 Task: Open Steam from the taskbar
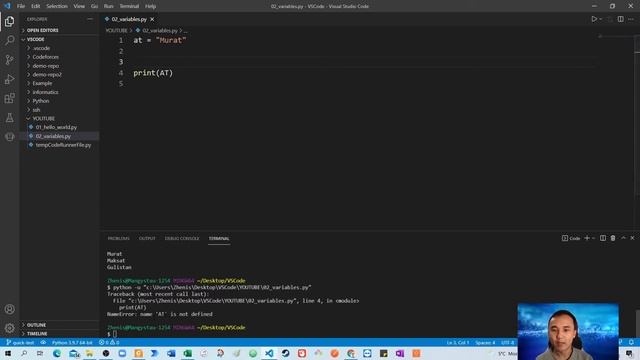[285, 353]
